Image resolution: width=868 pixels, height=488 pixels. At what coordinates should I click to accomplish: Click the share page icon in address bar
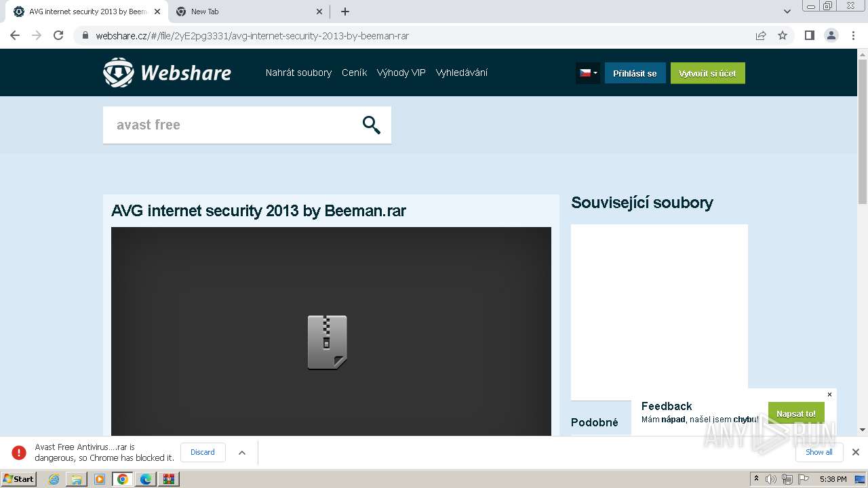click(x=761, y=35)
